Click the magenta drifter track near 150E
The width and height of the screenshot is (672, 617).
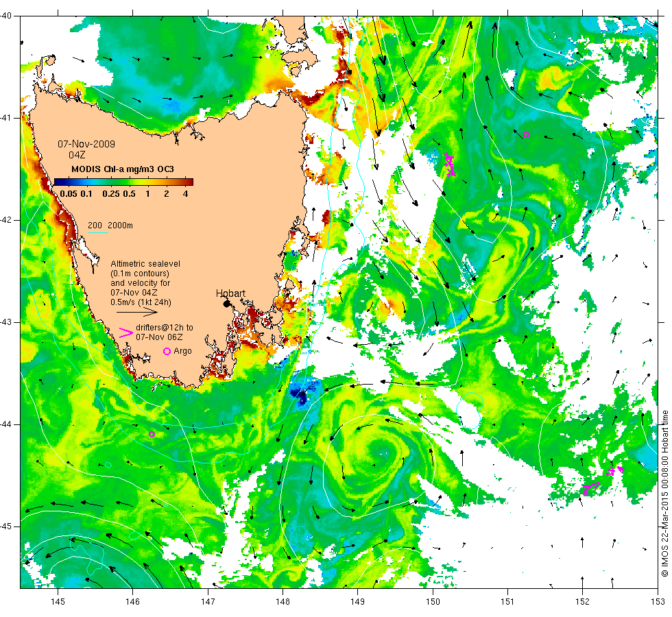coord(449,165)
